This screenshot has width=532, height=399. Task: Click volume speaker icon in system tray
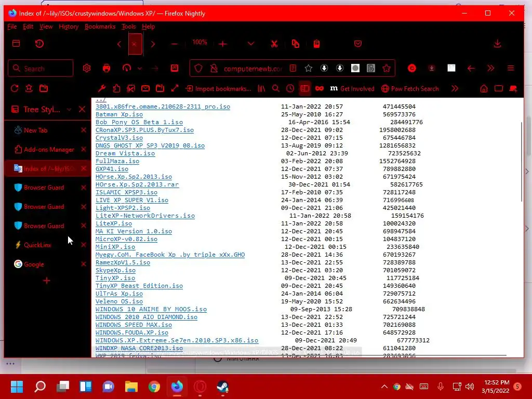pos(470,387)
